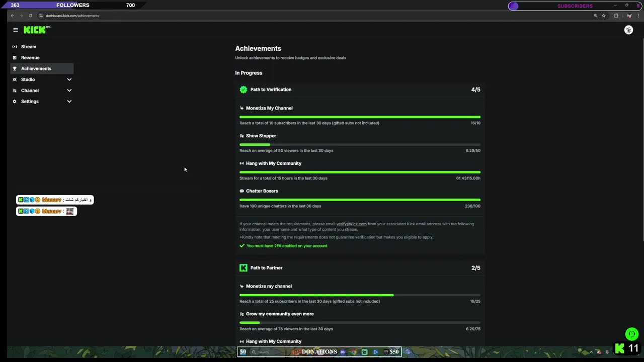This screenshot has width=644, height=362.
Task: Click the 16/25 subscribers value
Action: 475,301
